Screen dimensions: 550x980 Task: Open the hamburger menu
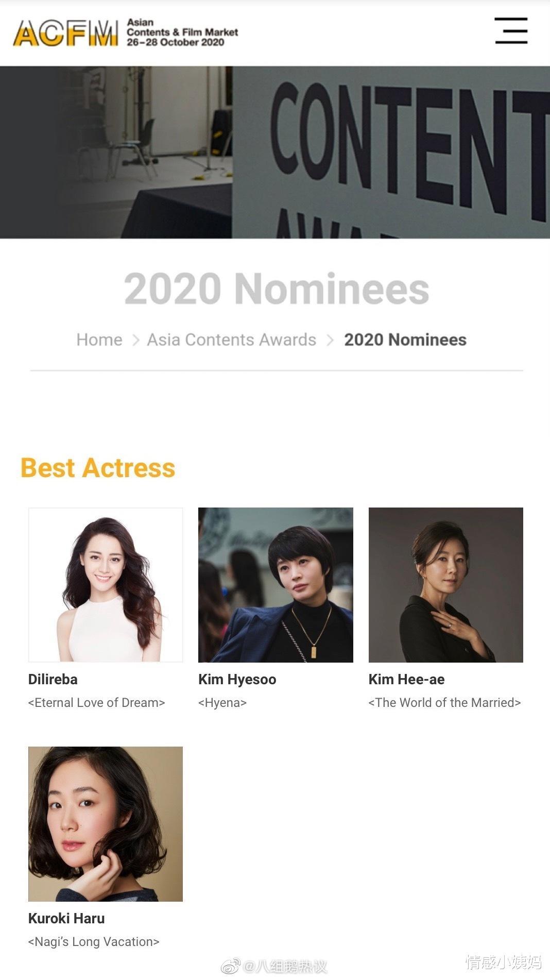[x=511, y=30]
